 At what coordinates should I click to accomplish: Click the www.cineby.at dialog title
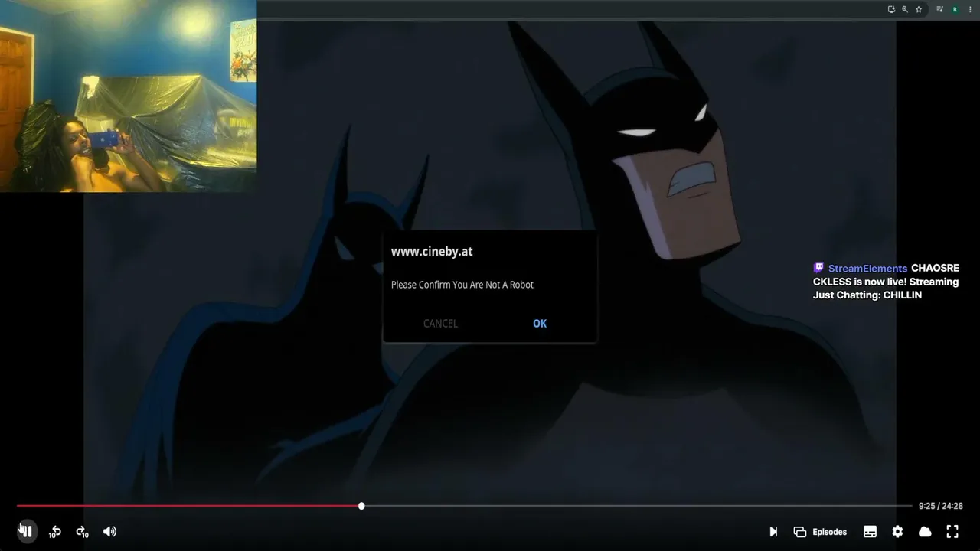(432, 251)
